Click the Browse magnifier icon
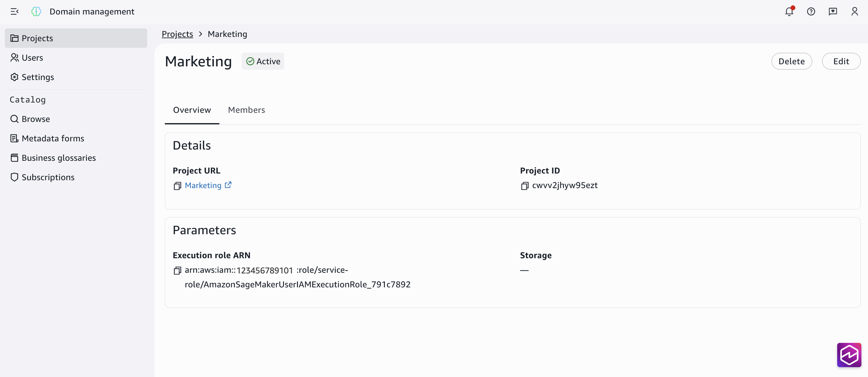The width and height of the screenshot is (868, 377). click(14, 119)
